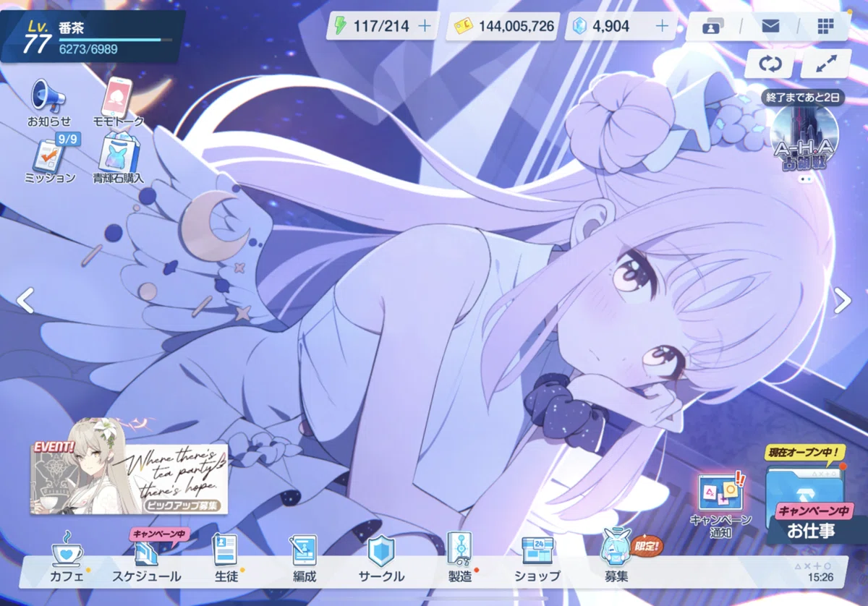Add energy with the plus beside 117/214
The height and width of the screenshot is (606, 868).
pos(425,27)
